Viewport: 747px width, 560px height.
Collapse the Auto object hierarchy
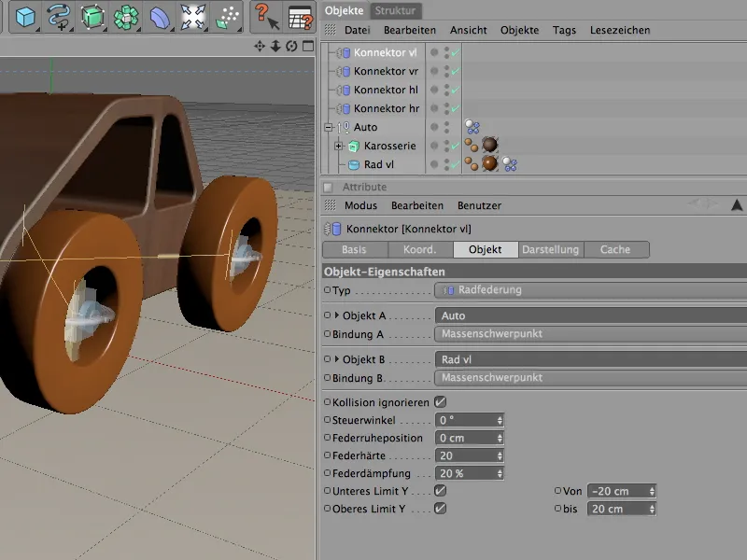click(328, 128)
